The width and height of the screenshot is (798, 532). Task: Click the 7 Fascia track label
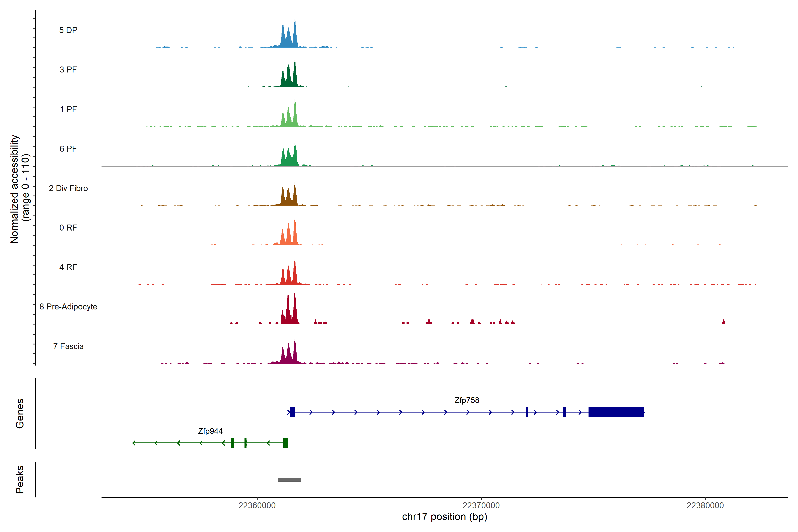68,346
